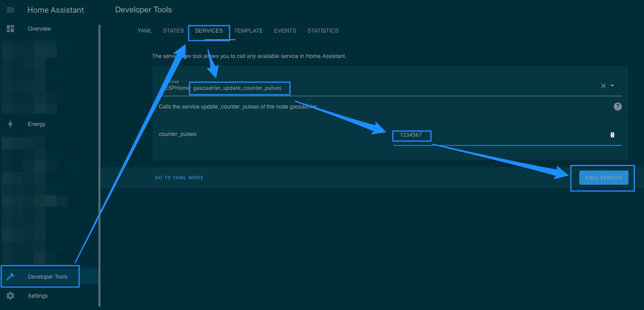Expand the service dropdown arrow
644x310 pixels.
tap(612, 86)
